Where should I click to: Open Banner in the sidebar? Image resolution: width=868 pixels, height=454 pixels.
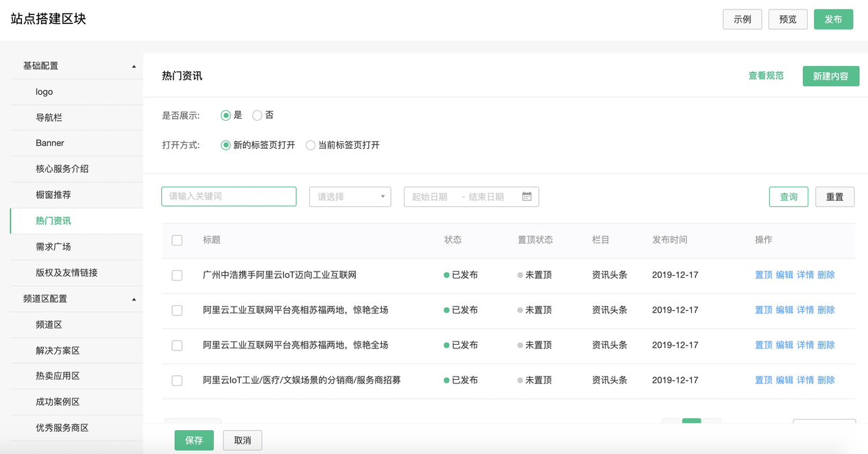(x=76, y=143)
